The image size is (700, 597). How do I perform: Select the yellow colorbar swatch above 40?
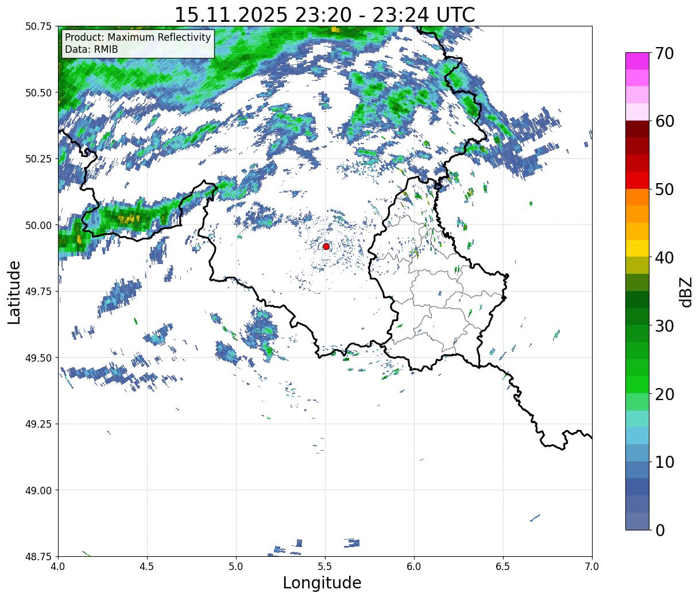pos(637,249)
